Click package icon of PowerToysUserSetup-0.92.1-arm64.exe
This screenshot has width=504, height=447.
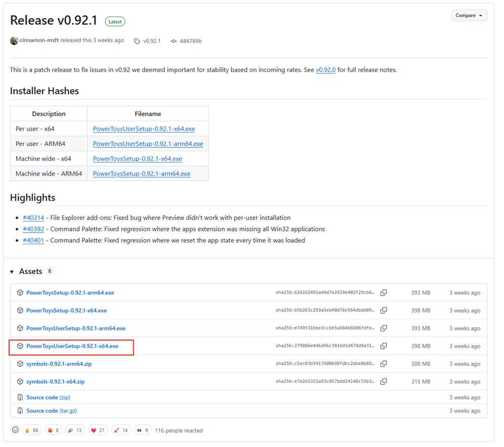[x=20, y=328]
